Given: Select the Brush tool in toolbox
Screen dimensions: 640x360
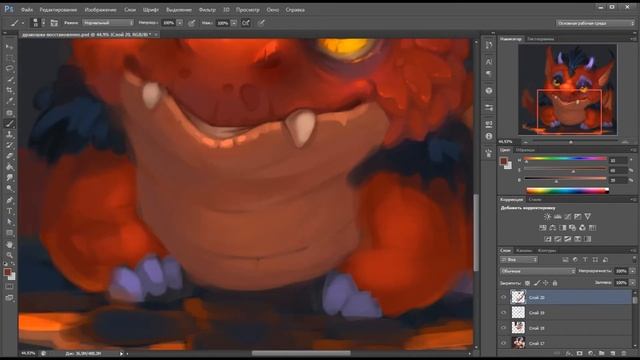Looking at the screenshot, I should click(x=9, y=123).
